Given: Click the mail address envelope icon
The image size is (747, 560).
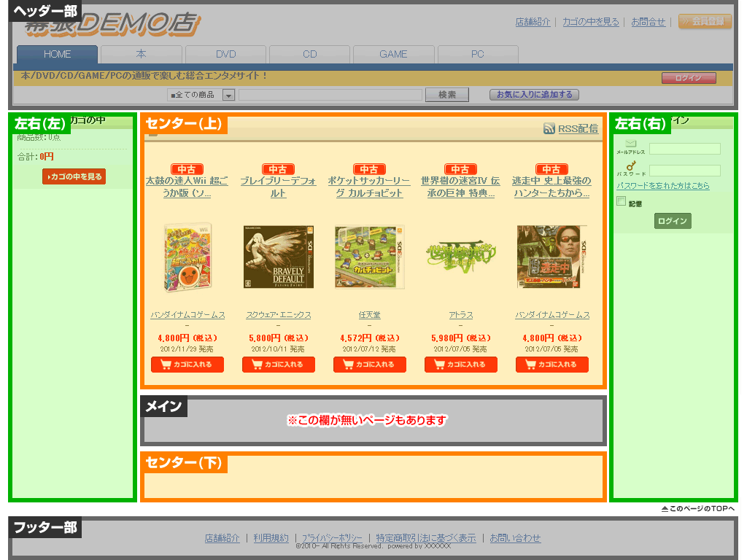Looking at the screenshot, I should click(x=631, y=144).
